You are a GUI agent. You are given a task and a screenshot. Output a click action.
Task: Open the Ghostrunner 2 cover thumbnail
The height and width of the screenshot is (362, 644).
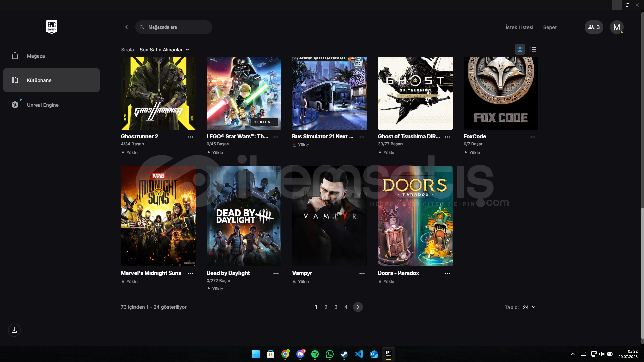[x=158, y=94]
